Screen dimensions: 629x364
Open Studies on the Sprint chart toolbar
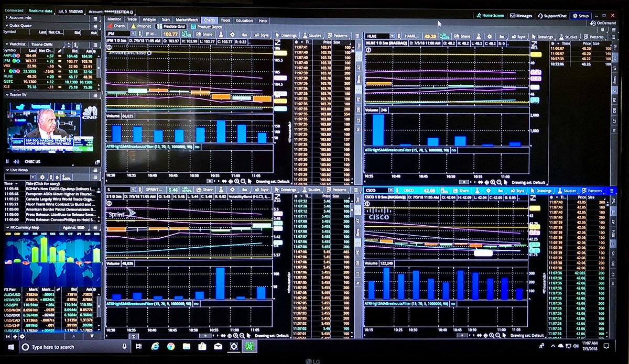311,190
